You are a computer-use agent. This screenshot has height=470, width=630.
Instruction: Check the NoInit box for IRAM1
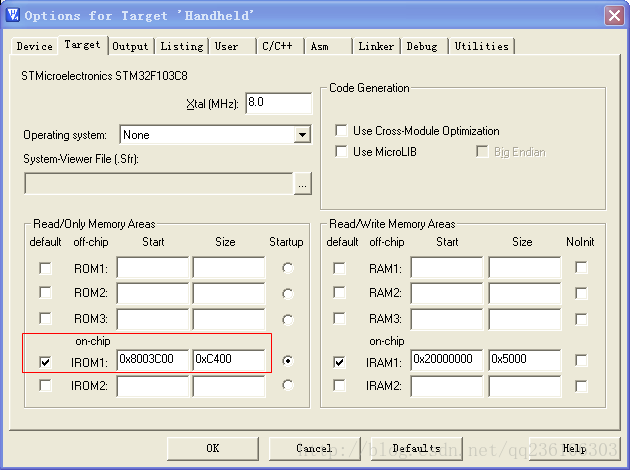pos(581,361)
